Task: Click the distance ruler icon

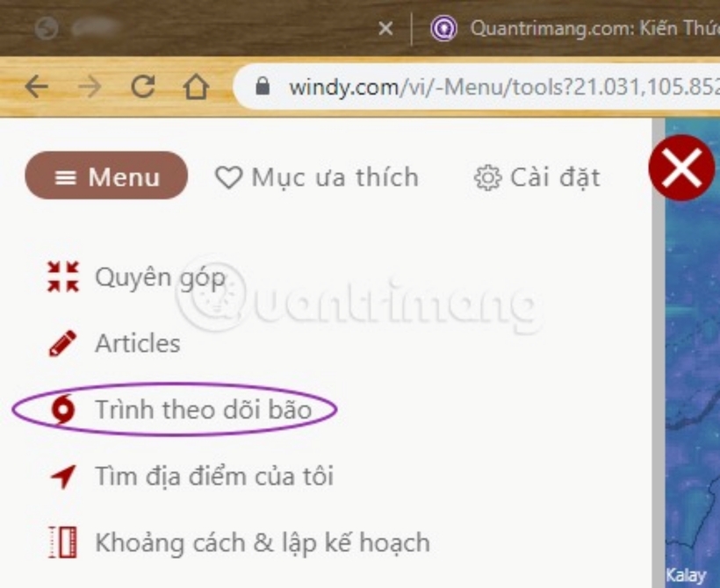Action: coord(63,542)
